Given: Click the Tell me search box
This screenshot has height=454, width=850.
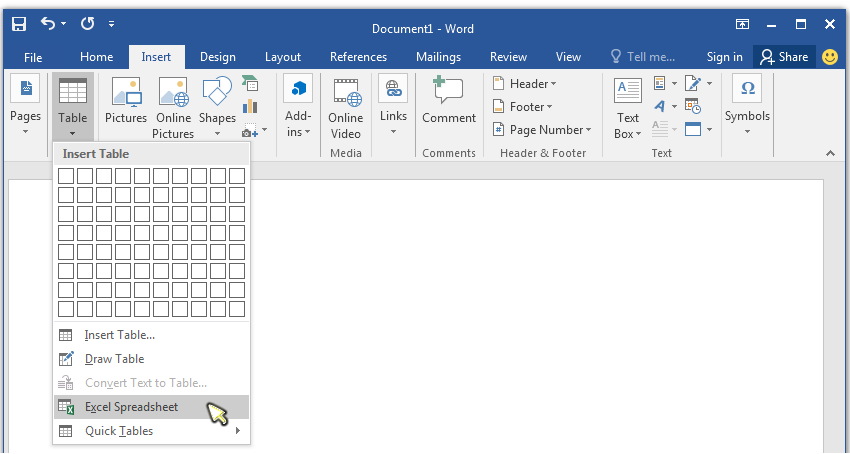Looking at the screenshot, I should coord(643,57).
